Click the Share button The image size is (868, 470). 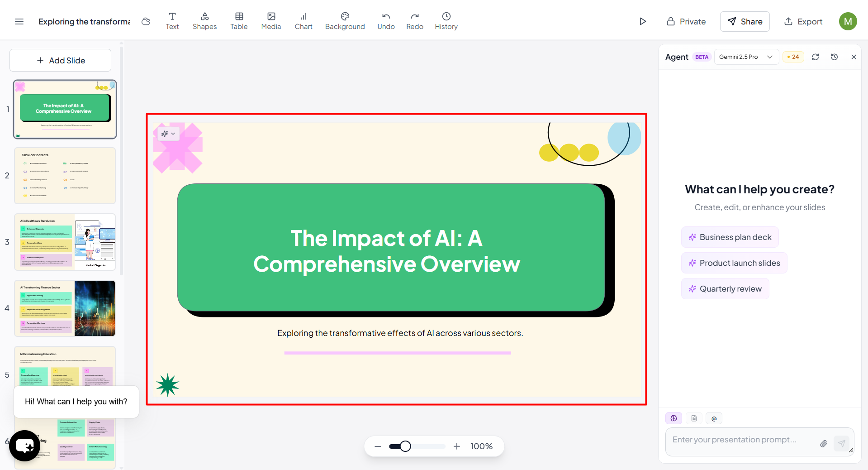[x=745, y=21]
